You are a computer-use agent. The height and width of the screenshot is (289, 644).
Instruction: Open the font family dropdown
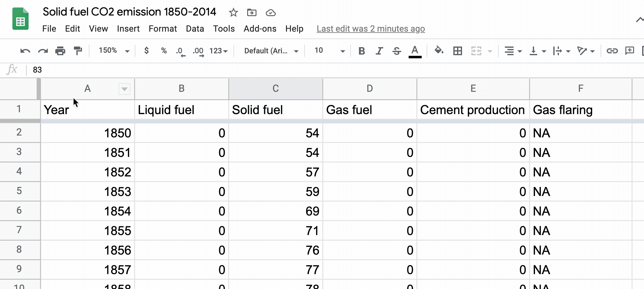pos(271,51)
